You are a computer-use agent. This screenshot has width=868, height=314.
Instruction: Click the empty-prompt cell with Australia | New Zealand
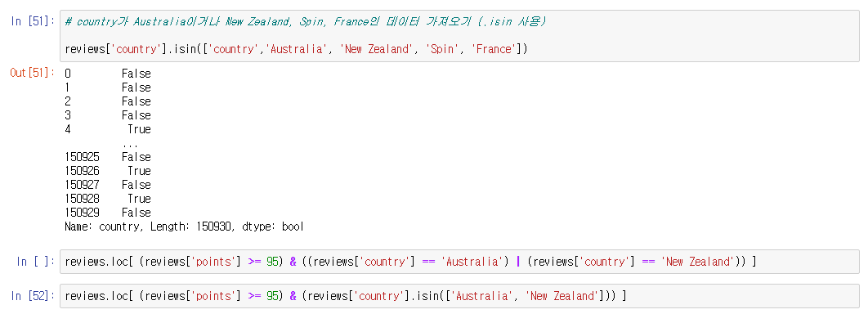(x=459, y=262)
